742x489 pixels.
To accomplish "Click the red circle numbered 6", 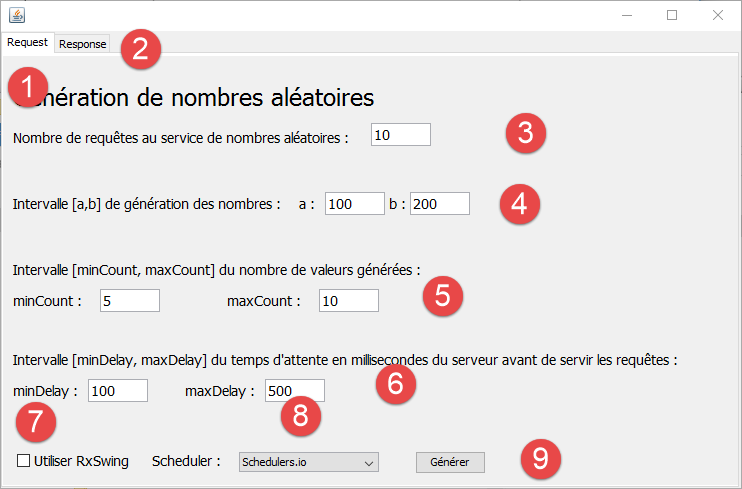I will tap(395, 384).
